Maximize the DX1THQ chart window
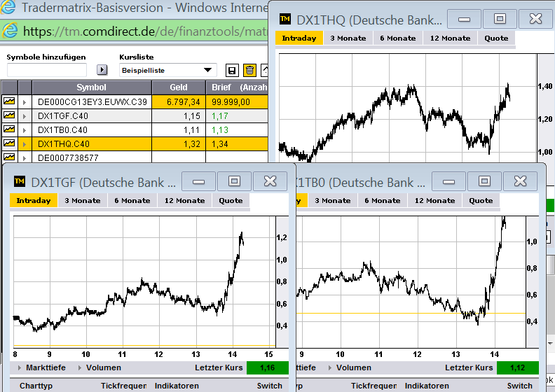Image resolution: width=555 pixels, height=392 pixels. click(x=500, y=19)
